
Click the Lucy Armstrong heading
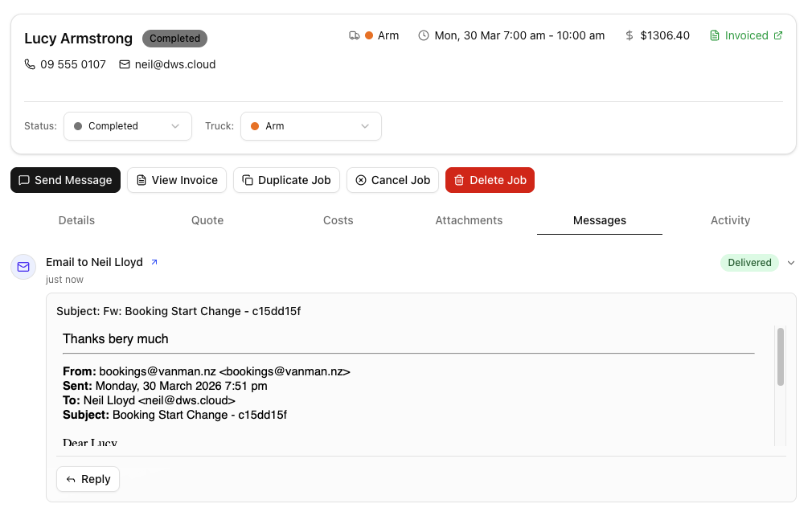78,39
